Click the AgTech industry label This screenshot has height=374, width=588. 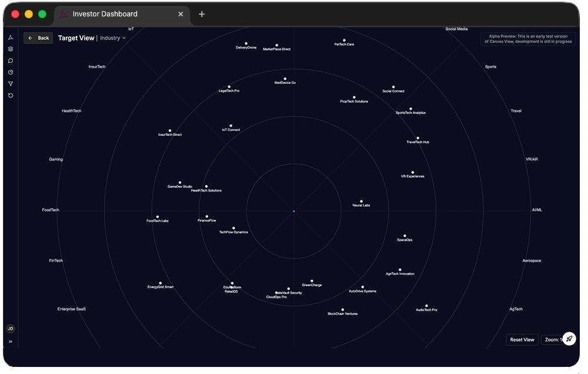click(x=516, y=309)
